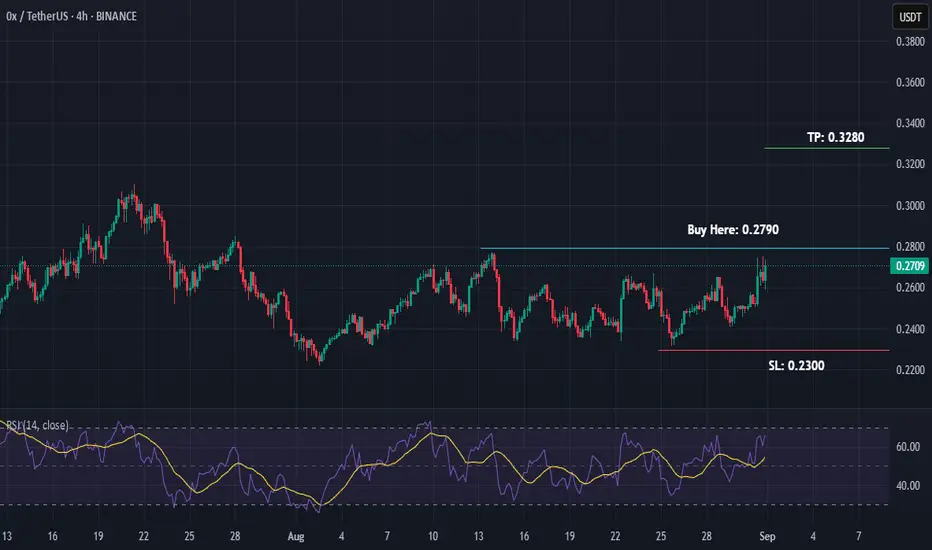
Task: Click the current price label 0.2709
Action: (x=909, y=266)
